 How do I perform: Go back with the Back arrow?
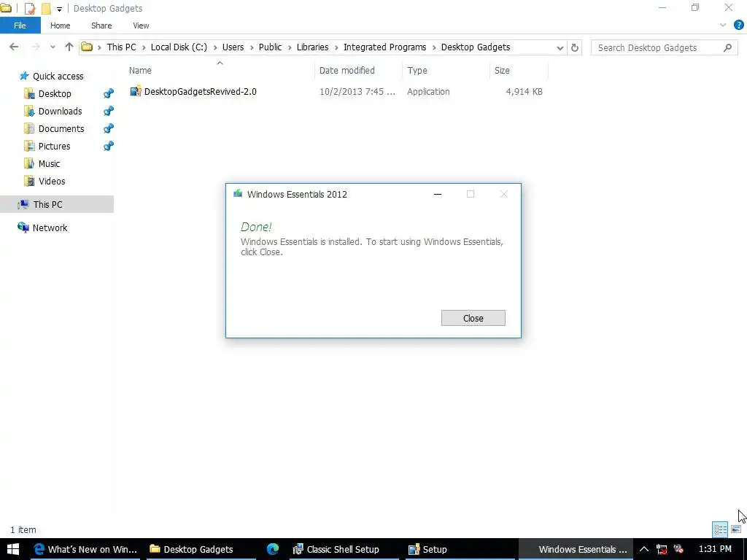(x=14, y=47)
